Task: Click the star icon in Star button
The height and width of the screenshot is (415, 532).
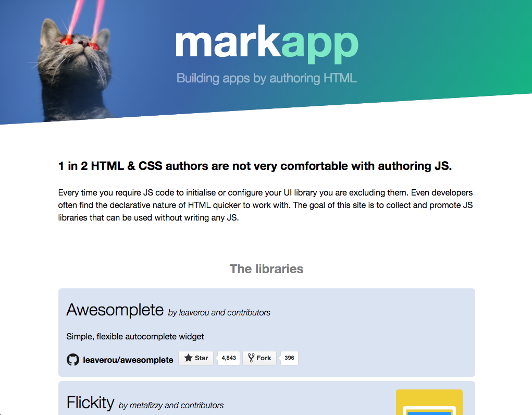Action: tap(188, 358)
